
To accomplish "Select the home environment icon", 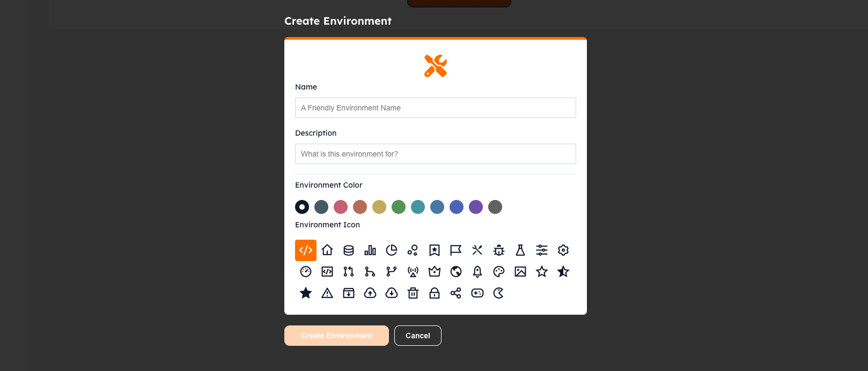I will [x=327, y=250].
